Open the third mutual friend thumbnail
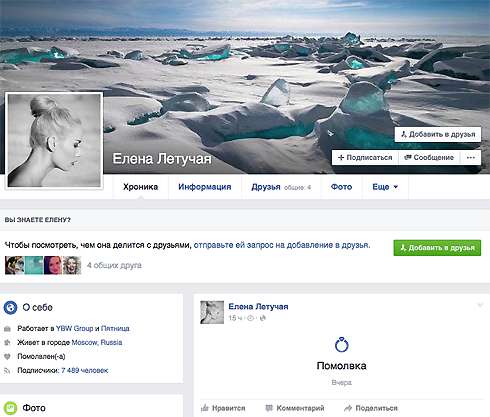The width and height of the screenshot is (490, 417). (x=53, y=265)
